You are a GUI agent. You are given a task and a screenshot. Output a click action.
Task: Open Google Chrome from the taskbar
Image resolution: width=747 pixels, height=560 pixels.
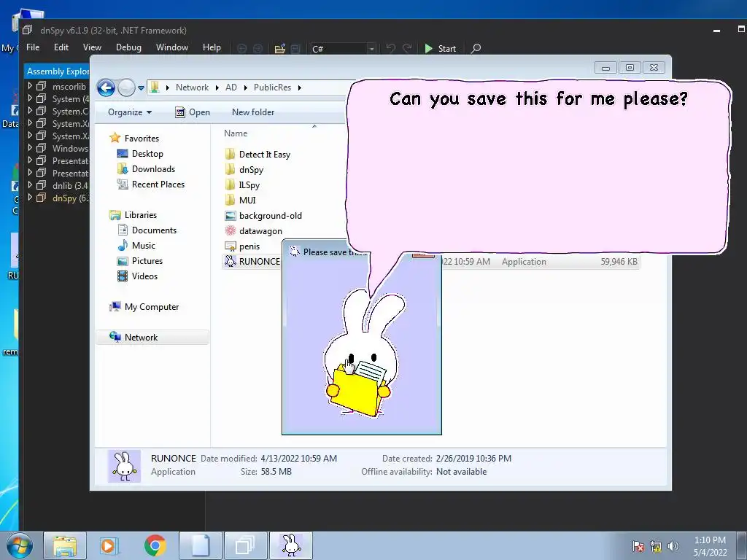pyautogui.click(x=155, y=545)
